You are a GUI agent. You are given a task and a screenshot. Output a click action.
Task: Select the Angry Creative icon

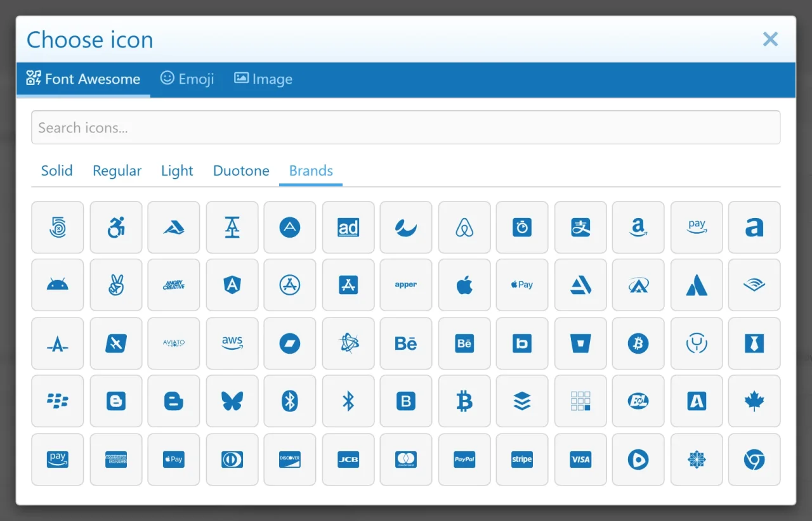point(173,285)
